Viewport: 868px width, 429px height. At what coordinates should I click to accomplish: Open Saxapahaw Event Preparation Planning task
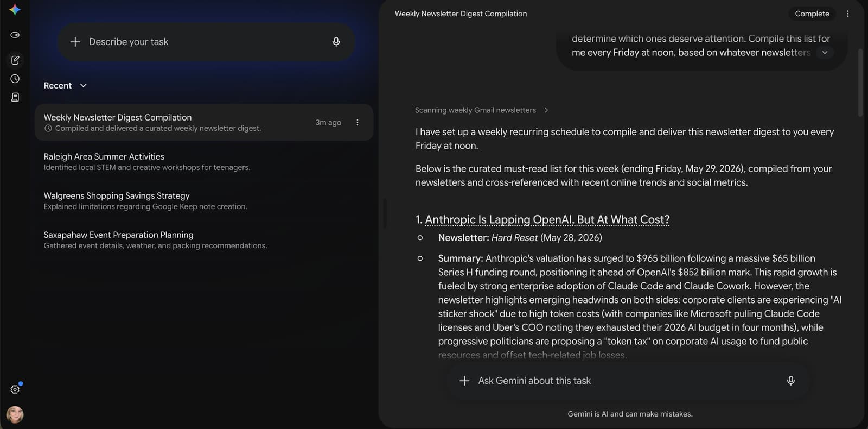[204, 240]
